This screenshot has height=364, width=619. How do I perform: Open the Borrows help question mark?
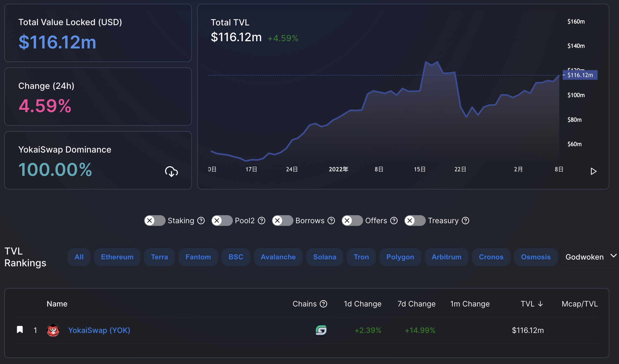click(331, 221)
